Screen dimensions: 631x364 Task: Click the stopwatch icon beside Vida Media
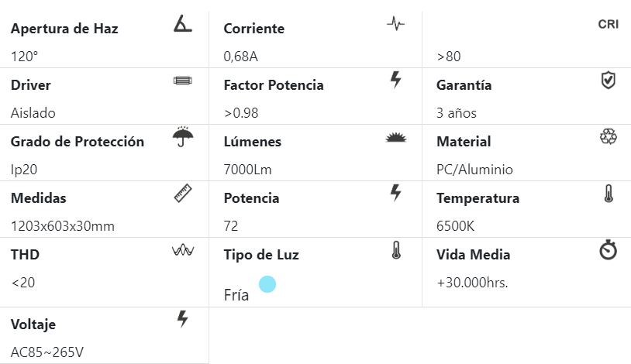609,250
